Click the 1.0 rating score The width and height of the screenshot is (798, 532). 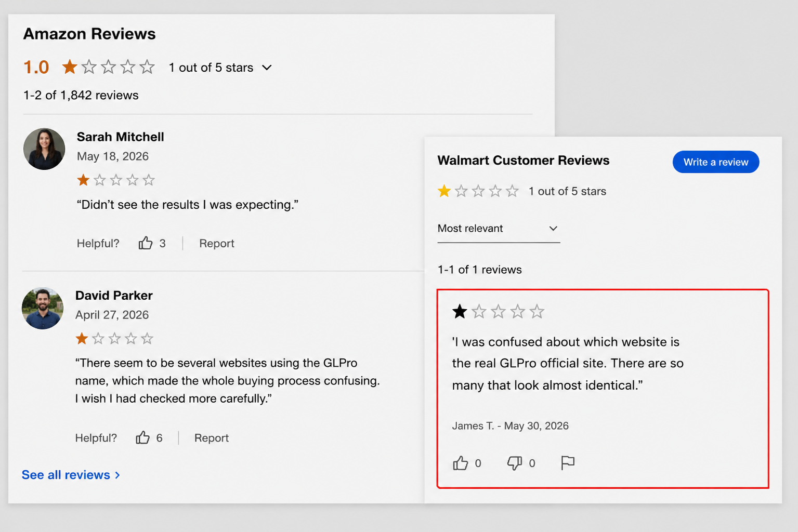36,67
